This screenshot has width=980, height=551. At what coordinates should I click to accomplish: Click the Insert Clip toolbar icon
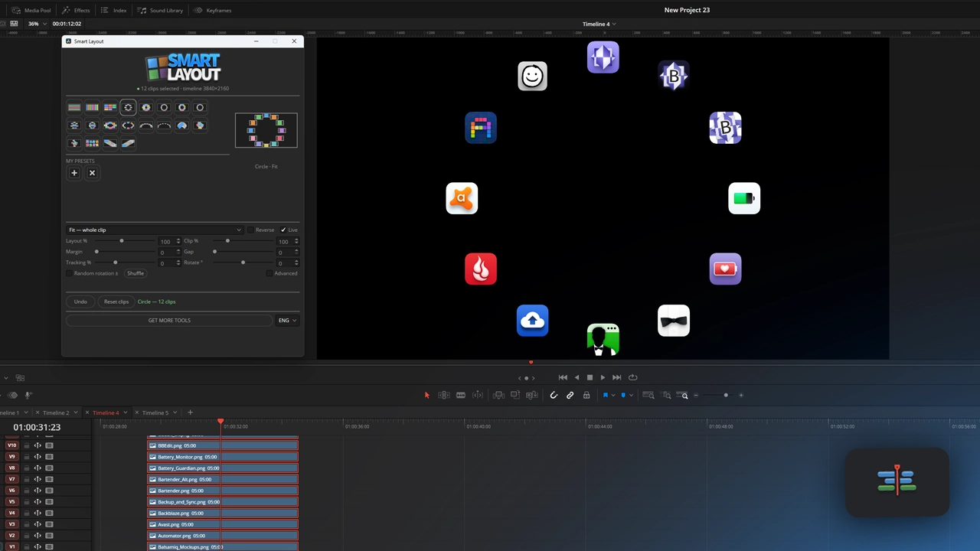[x=498, y=396]
